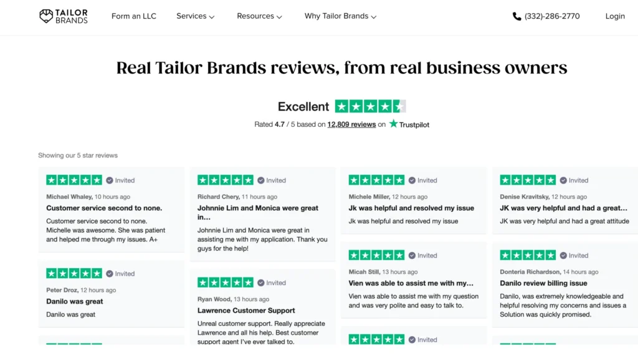Click the star rating on Donteria Richardson's review
The image size is (638, 364).
(x=527, y=255)
